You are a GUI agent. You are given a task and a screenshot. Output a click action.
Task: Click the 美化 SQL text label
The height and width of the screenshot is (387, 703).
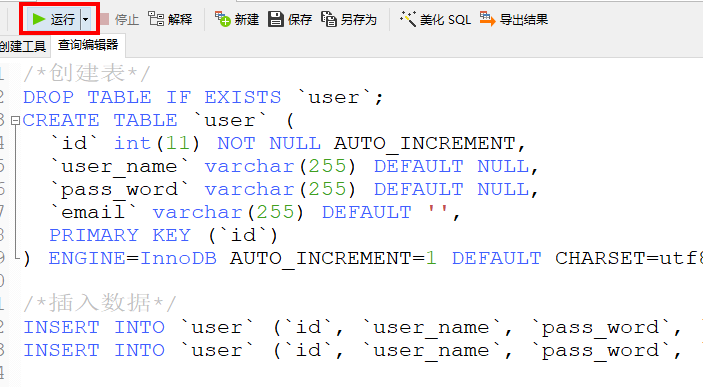(x=445, y=19)
